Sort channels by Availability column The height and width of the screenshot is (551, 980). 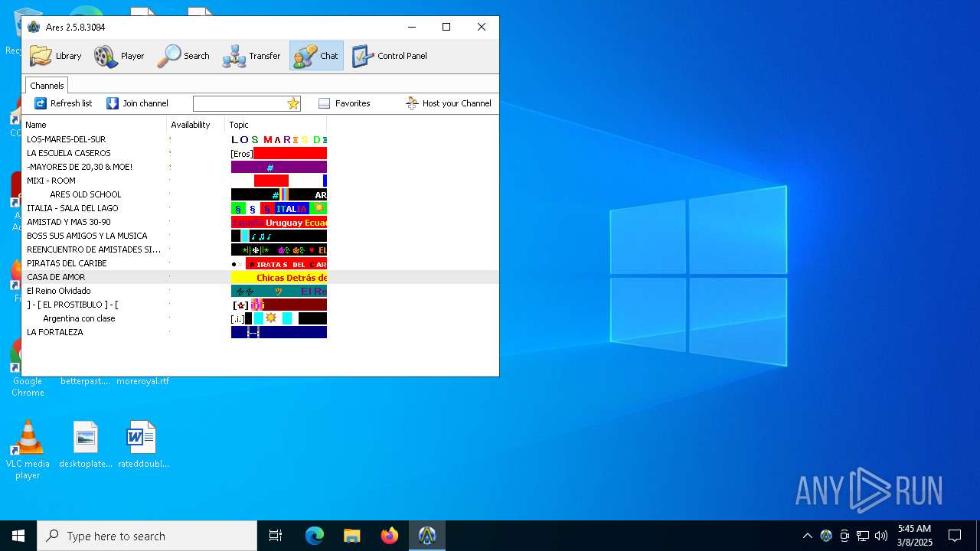[x=196, y=125]
